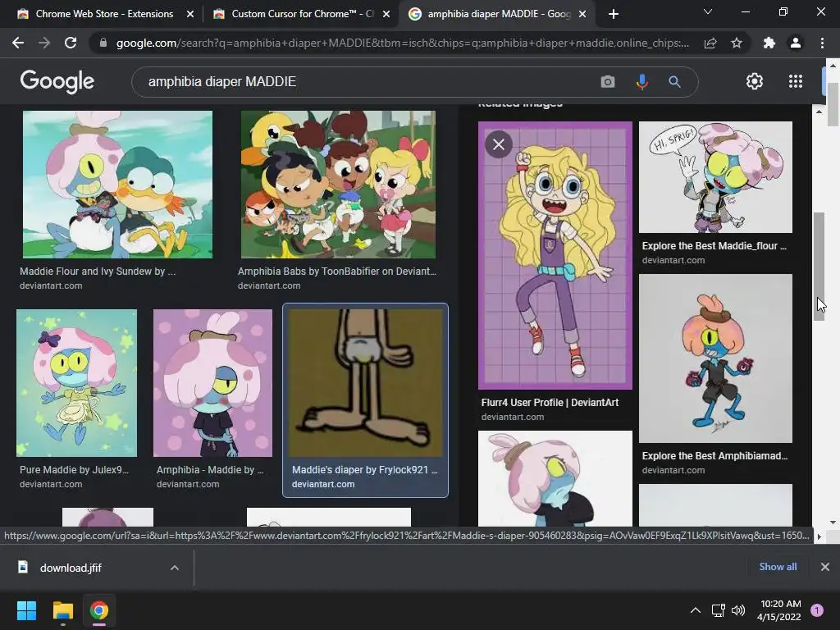This screenshot has width=840, height=630.
Task: Open the large Flurr4 preview image
Action: (x=555, y=256)
